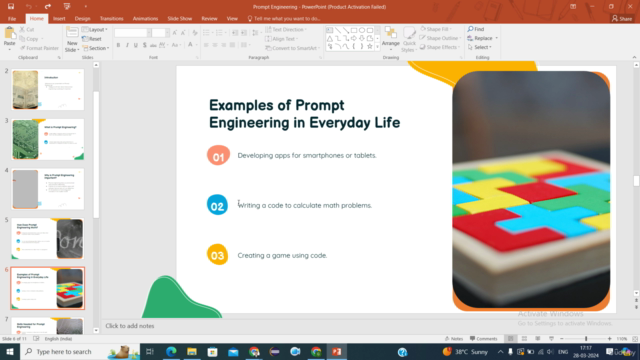Open the Section dropdown

96,48
